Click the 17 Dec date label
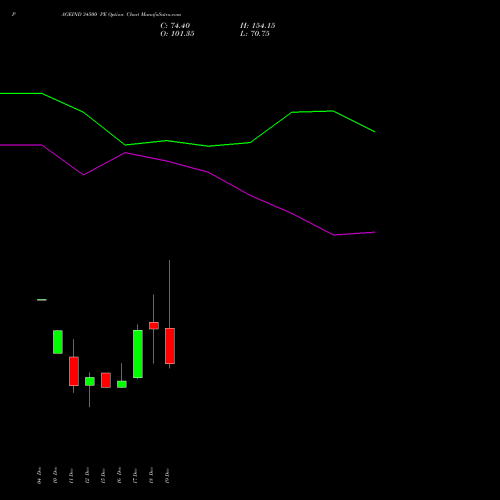This screenshot has width=500, height=500. [135, 475]
